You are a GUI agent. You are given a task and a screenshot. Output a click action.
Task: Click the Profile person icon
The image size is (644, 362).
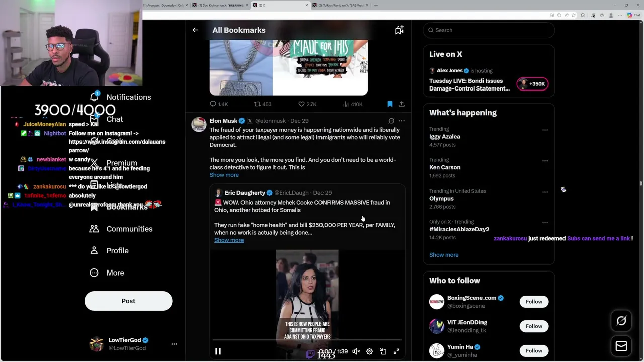94,251
